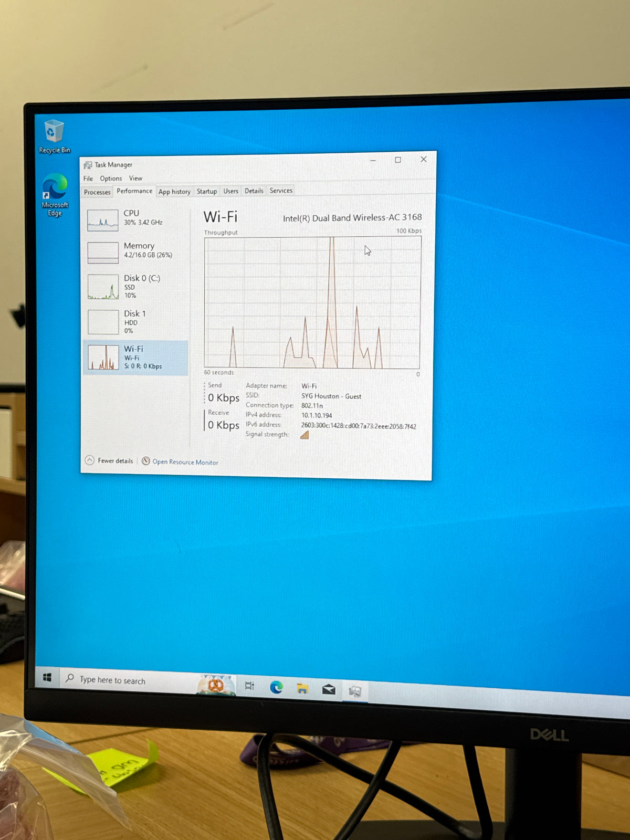Open the Mail app on taskbar
This screenshot has width=630, height=840.
(x=329, y=689)
